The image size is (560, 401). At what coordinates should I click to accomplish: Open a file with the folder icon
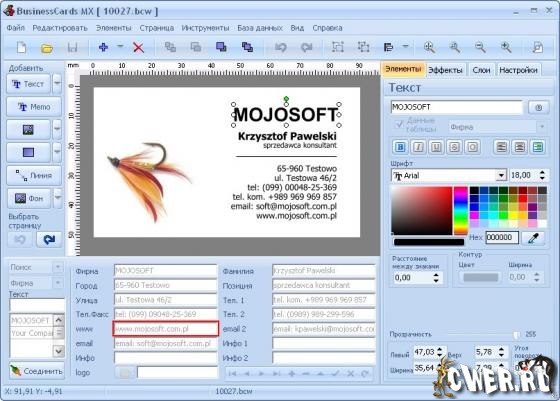[47, 48]
